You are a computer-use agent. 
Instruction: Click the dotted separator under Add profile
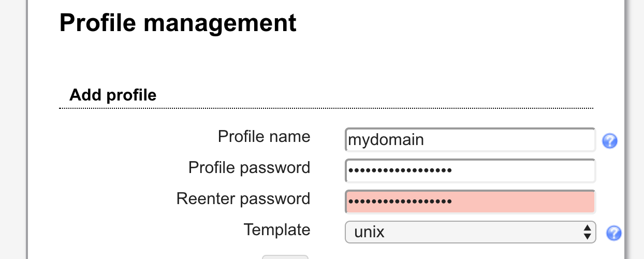point(326,108)
